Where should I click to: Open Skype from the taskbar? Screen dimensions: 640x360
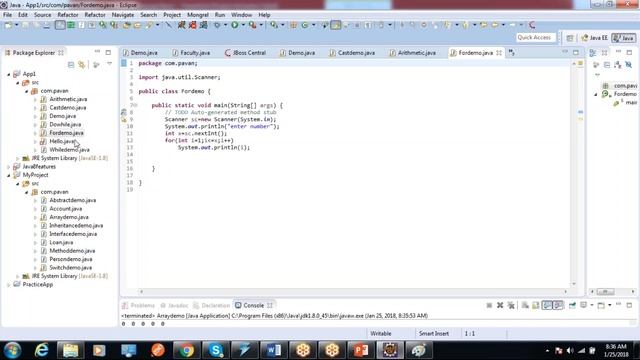(215, 350)
